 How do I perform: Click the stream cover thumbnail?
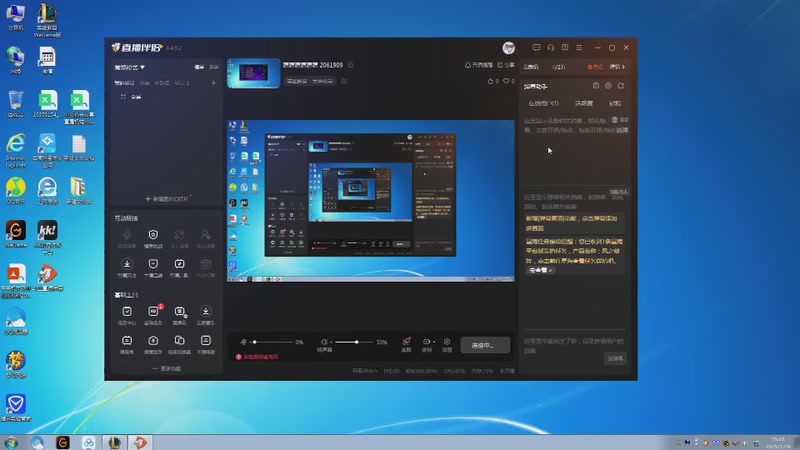pos(254,73)
